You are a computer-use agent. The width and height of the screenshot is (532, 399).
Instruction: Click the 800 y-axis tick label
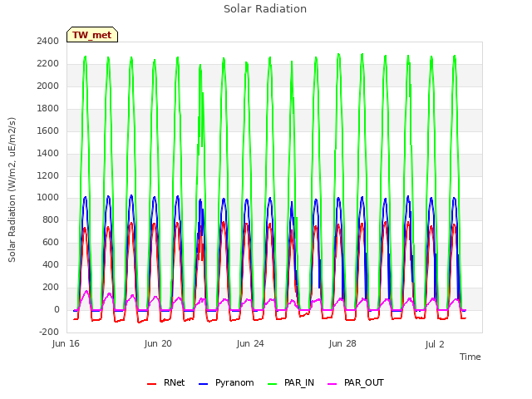[x=51, y=220]
